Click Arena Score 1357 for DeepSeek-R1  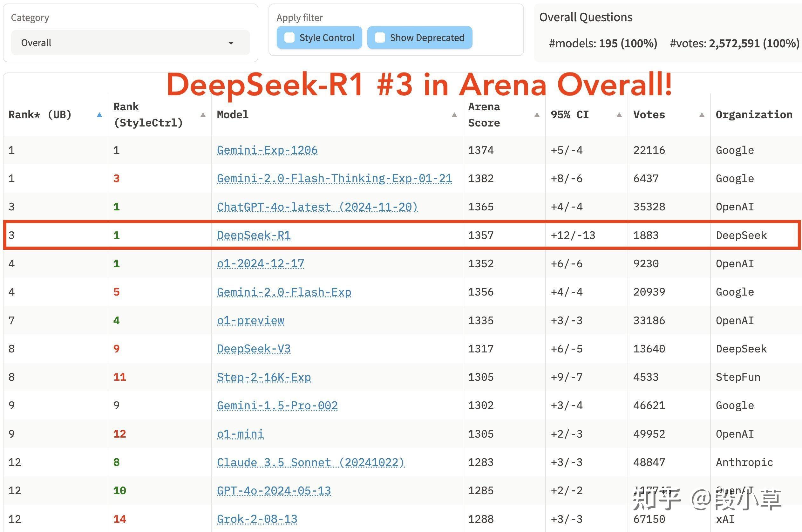click(481, 235)
